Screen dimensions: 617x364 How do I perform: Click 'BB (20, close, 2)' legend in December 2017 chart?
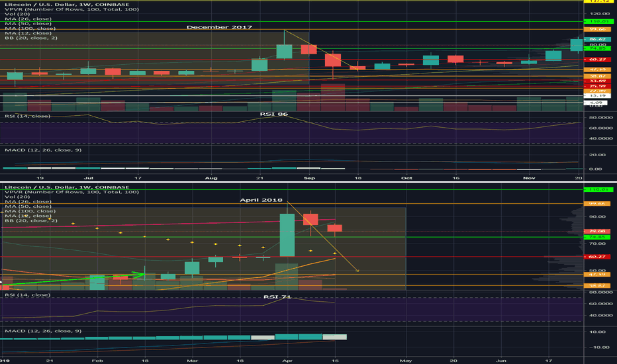[x=31, y=38]
